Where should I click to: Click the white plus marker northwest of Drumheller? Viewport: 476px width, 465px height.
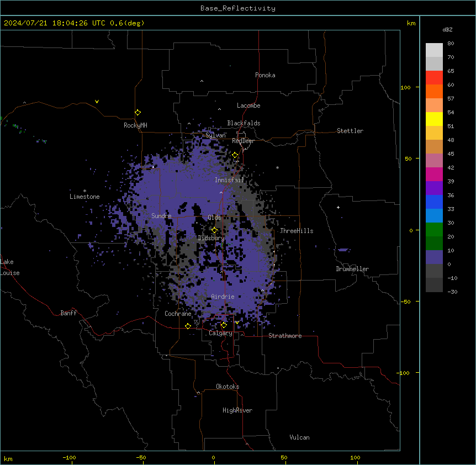click(338, 207)
